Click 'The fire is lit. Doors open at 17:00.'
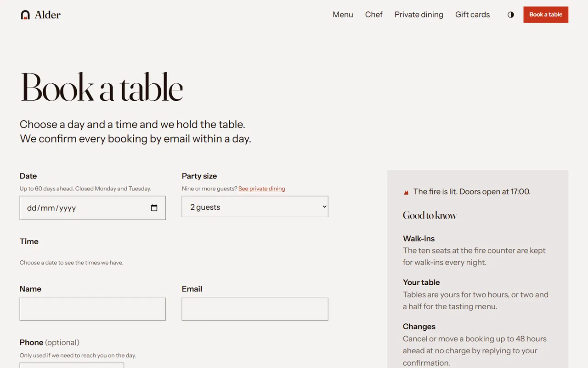Screen dimensions: 588x368 [x=472, y=192]
